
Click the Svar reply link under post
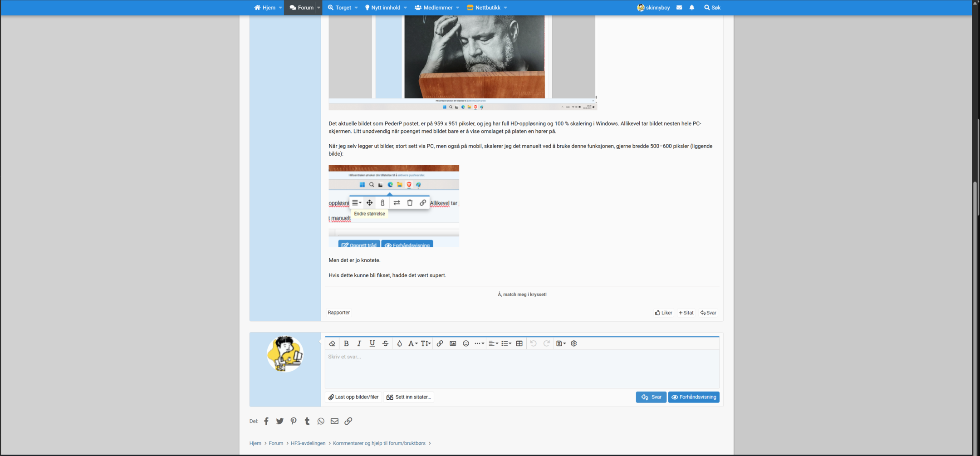pyautogui.click(x=708, y=313)
